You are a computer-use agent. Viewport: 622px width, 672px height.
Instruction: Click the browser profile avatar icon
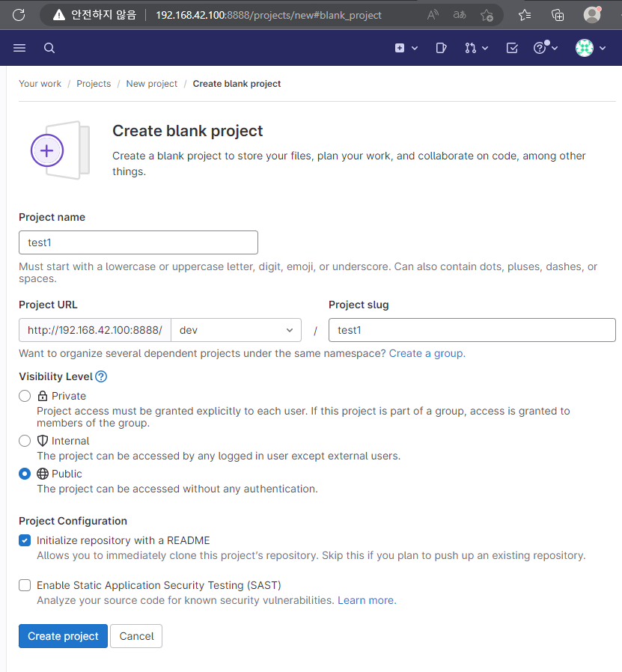[592, 14]
